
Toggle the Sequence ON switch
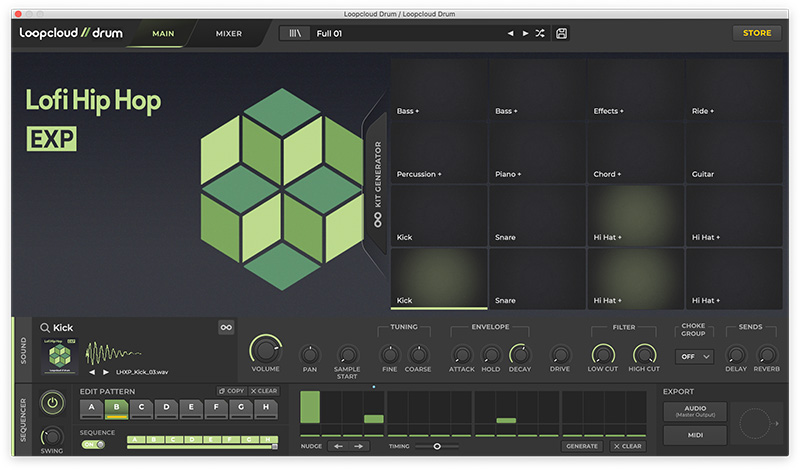[x=93, y=444]
